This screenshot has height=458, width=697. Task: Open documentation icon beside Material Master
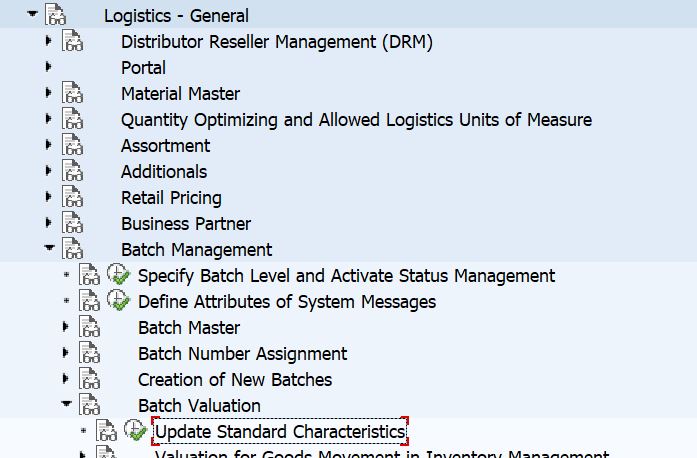click(x=72, y=93)
